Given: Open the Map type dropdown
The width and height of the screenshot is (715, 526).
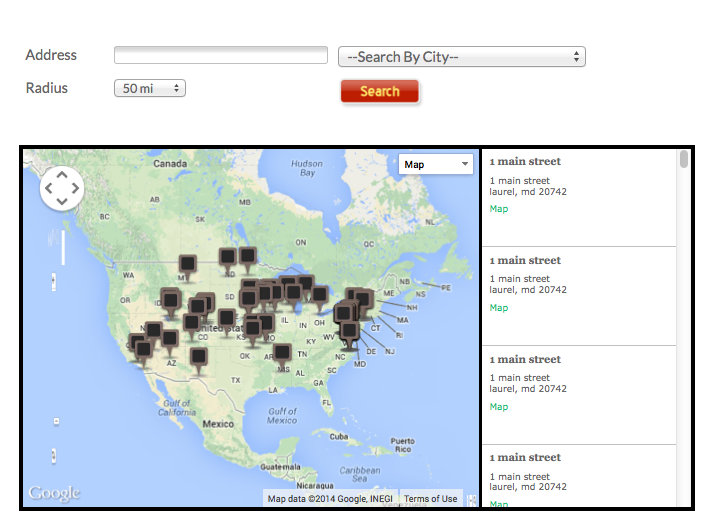Looking at the screenshot, I should 435,164.
